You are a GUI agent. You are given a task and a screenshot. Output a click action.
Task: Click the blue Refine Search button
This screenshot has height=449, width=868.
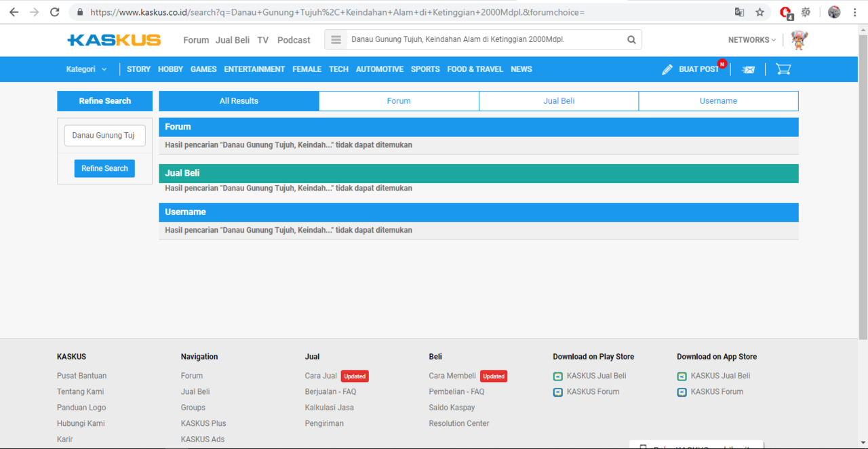104,168
